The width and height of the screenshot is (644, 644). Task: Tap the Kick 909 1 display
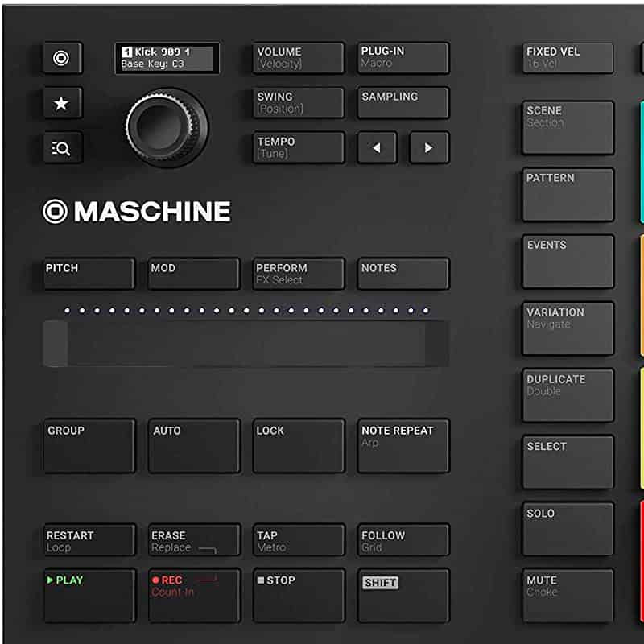point(167,58)
